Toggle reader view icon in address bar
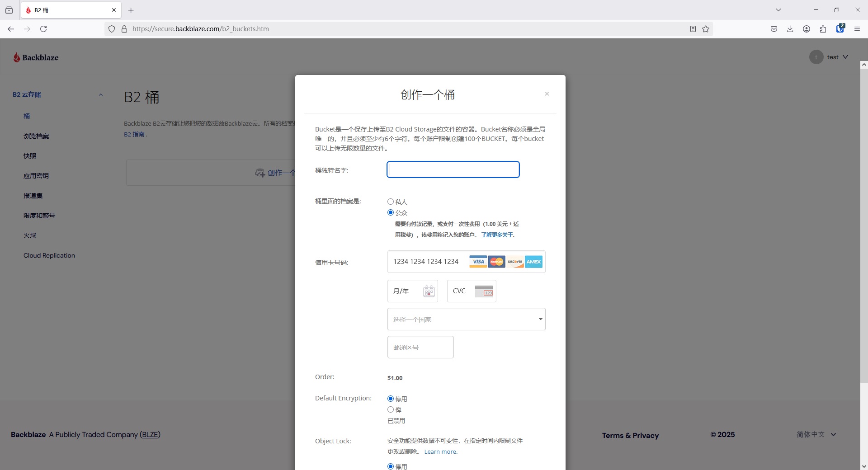The height and width of the screenshot is (470, 868). [x=693, y=29]
